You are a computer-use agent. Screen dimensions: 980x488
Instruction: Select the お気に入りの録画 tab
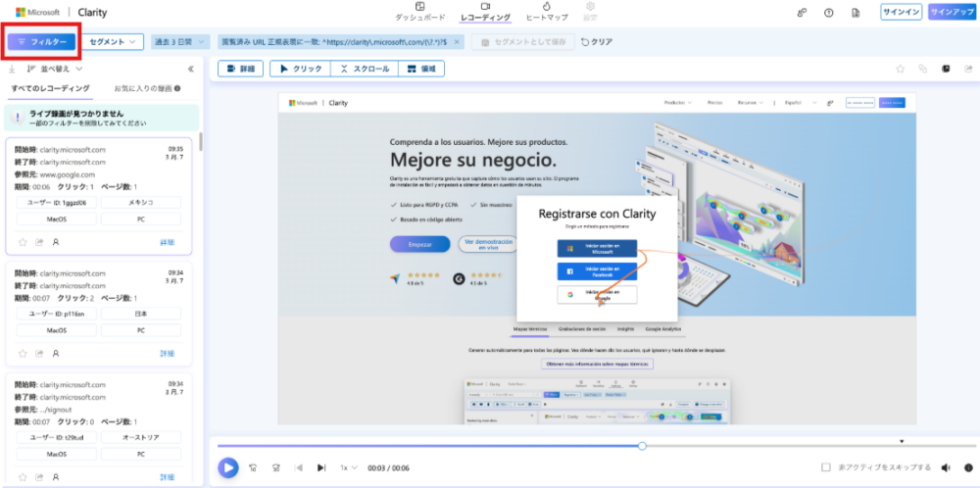point(143,89)
